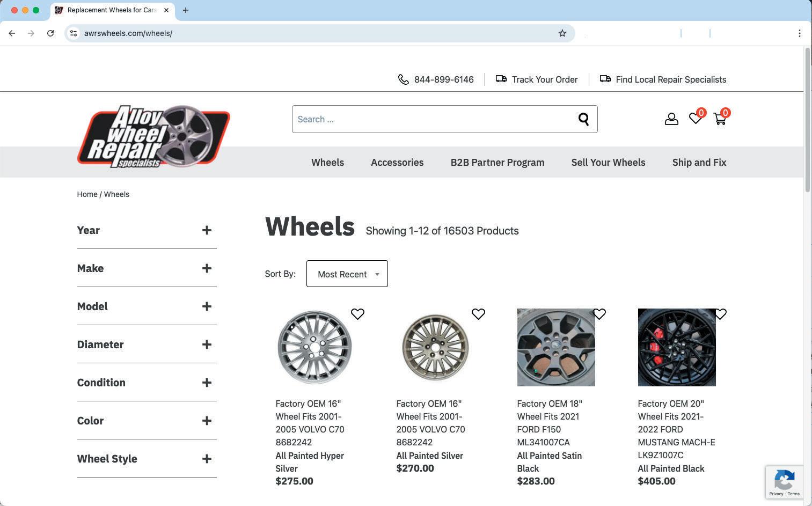Click the browser forward arrow

31,33
